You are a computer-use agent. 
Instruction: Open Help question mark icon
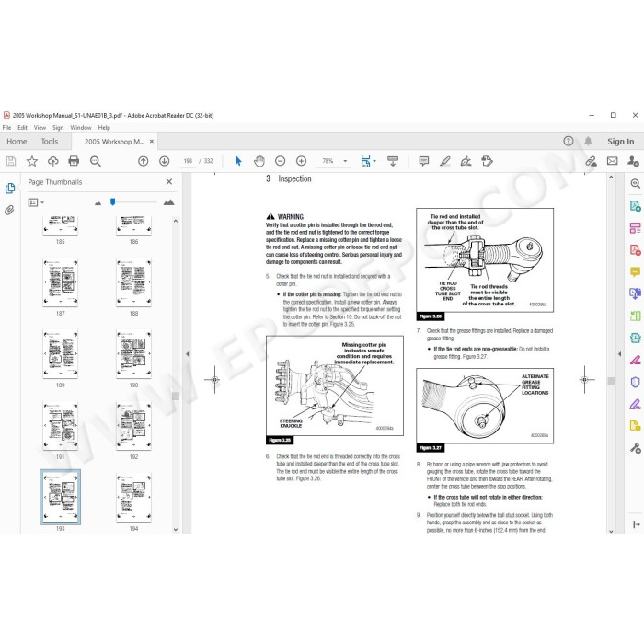(x=568, y=142)
